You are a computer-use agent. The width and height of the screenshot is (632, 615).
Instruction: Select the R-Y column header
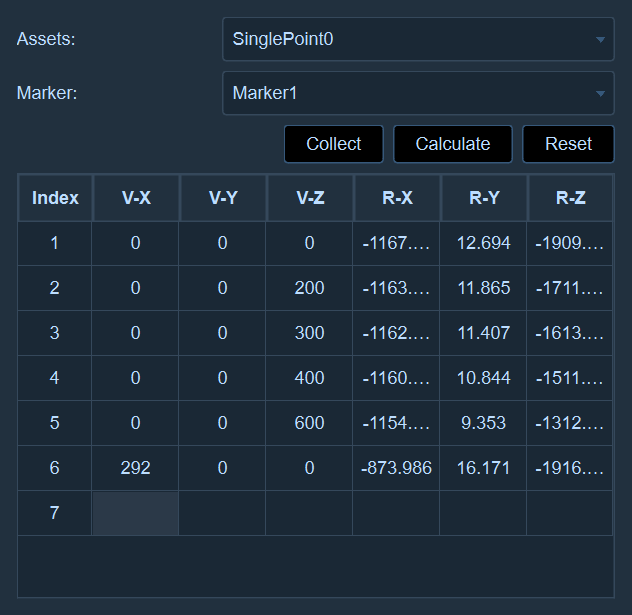coord(484,198)
